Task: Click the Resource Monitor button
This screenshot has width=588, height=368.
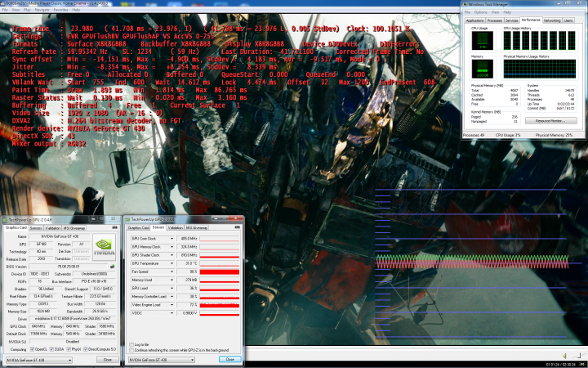Action: click(550, 121)
